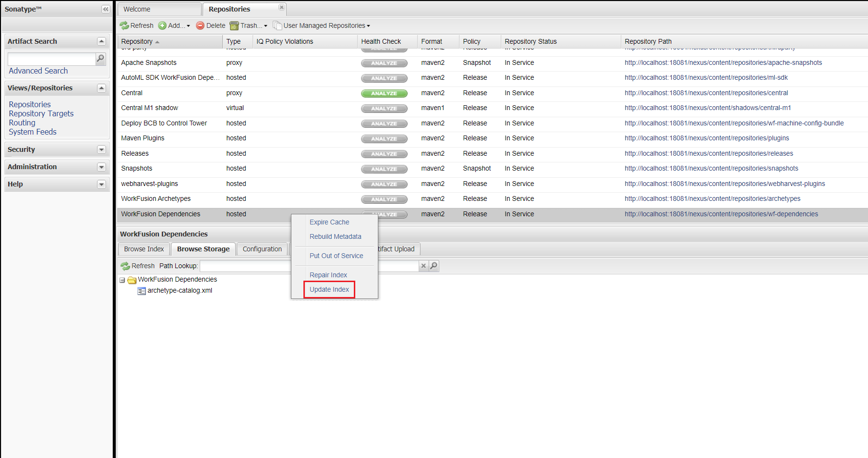This screenshot has height=458, width=868.
Task: Open the Routing link
Action: 22,123
